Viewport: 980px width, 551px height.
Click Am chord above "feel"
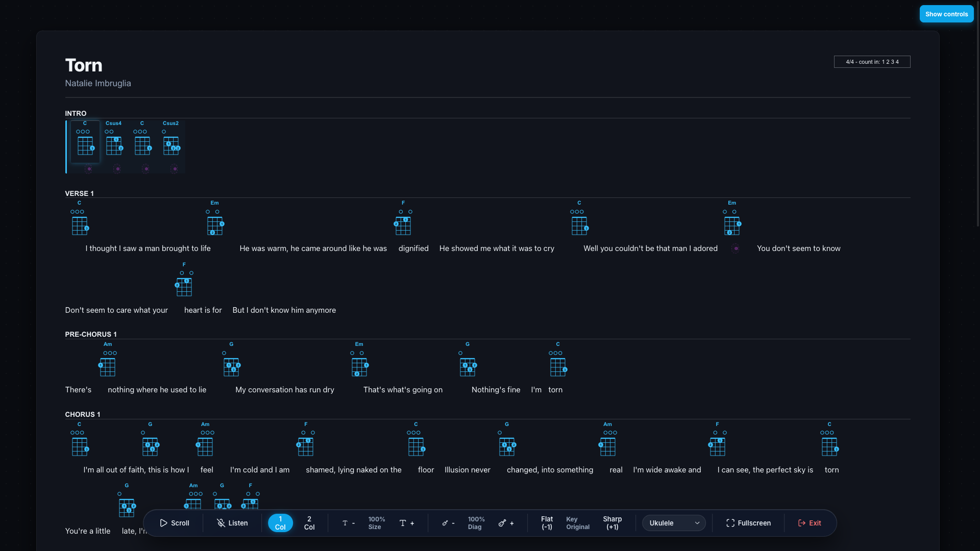(x=205, y=440)
